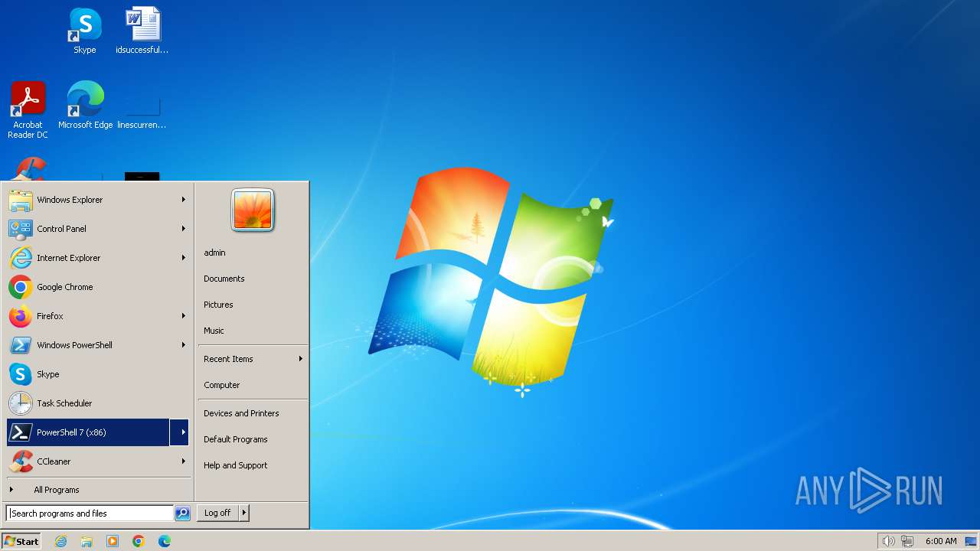
Task: Launch Acrobat Reader DC from desktop
Action: click(x=28, y=110)
